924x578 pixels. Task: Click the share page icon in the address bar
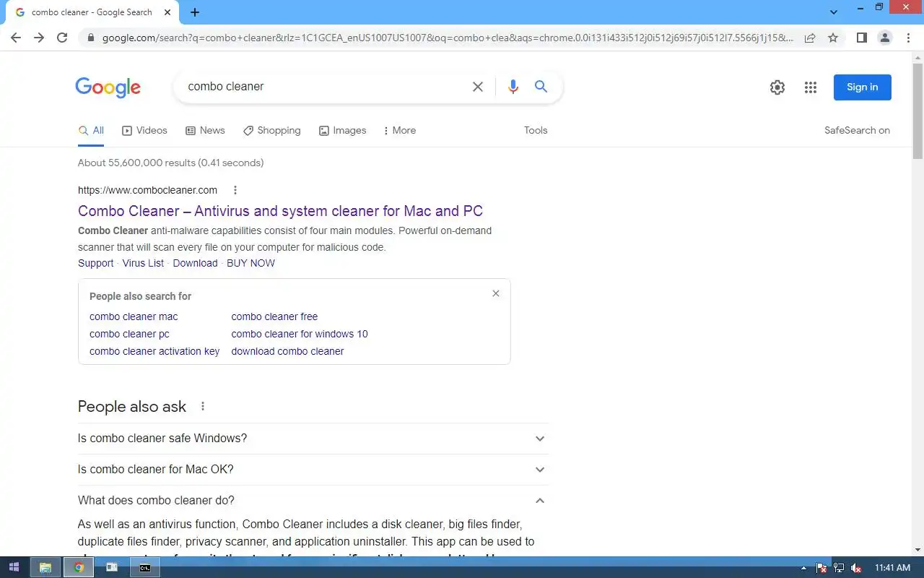tap(810, 38)
